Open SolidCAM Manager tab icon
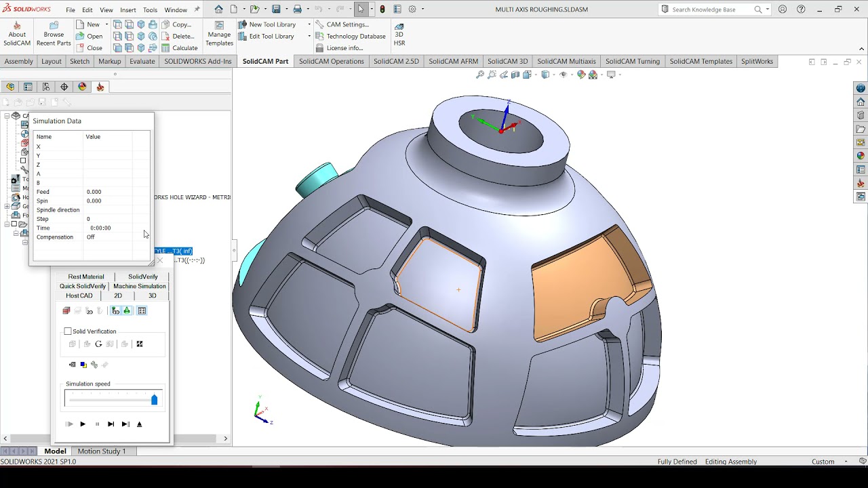The height and width of the screenshot is (488, 868). pos(100,87)
